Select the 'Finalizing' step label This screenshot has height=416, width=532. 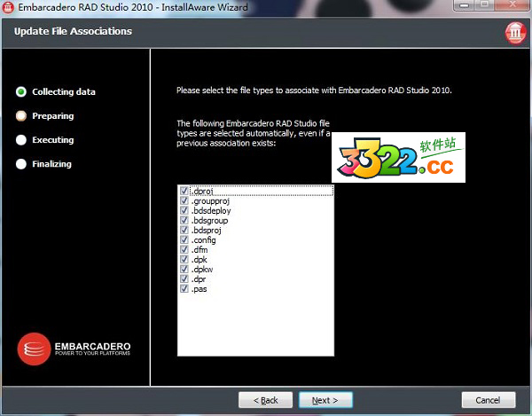[x=52, y=164]
